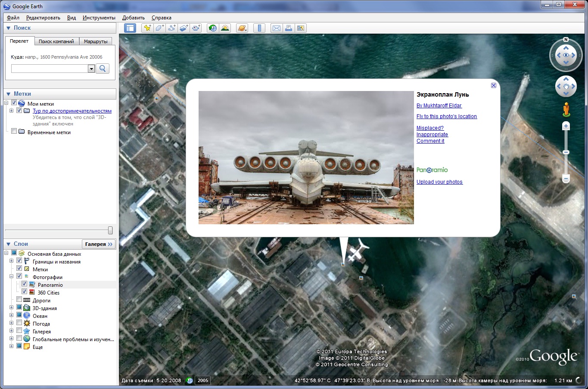Switch to the Маршруты tab
This screenshot has height=389, width=588.
(96, 41)
